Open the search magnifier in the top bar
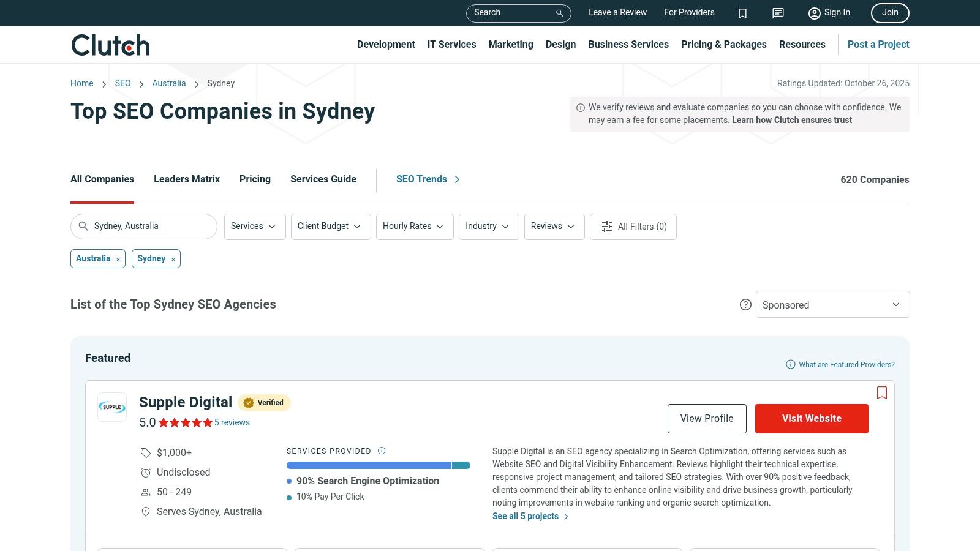 point(558,13)
